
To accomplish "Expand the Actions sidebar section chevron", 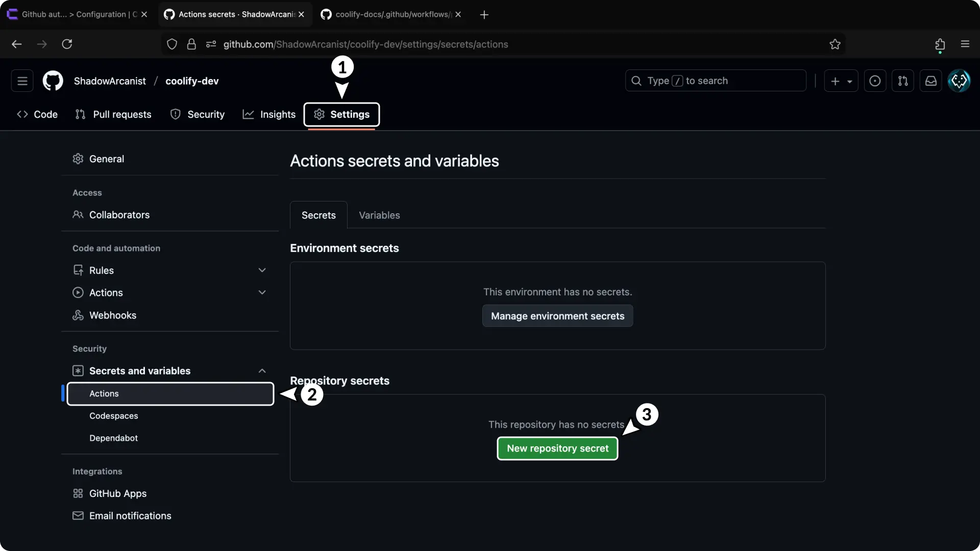I will 262,293.
